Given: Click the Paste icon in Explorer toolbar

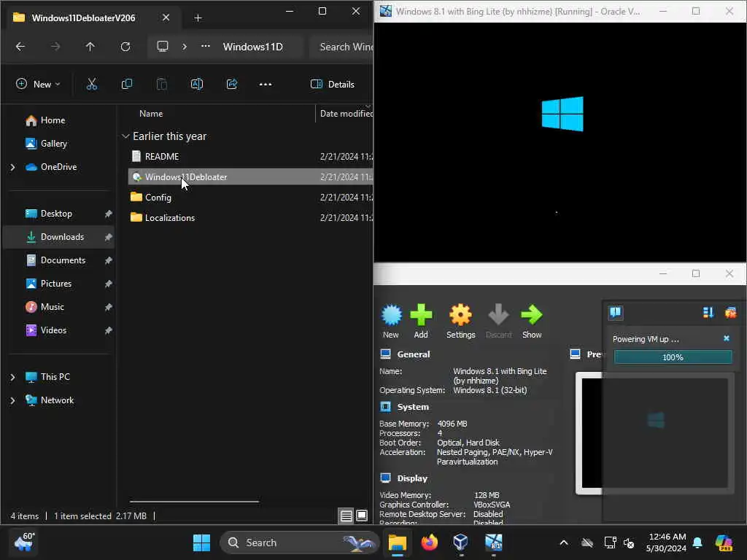Looking at the screenshot, I should (162, 85).
